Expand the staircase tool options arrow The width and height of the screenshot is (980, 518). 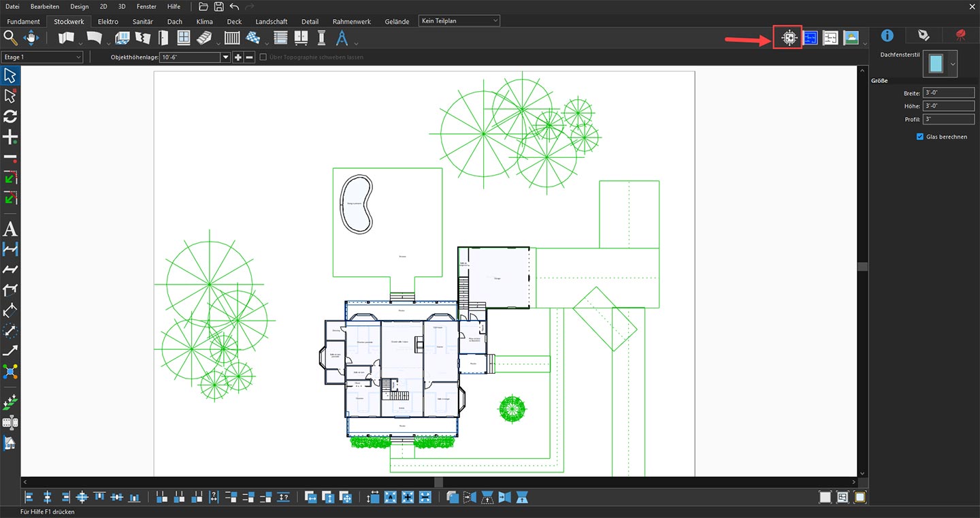coord(218,44)
